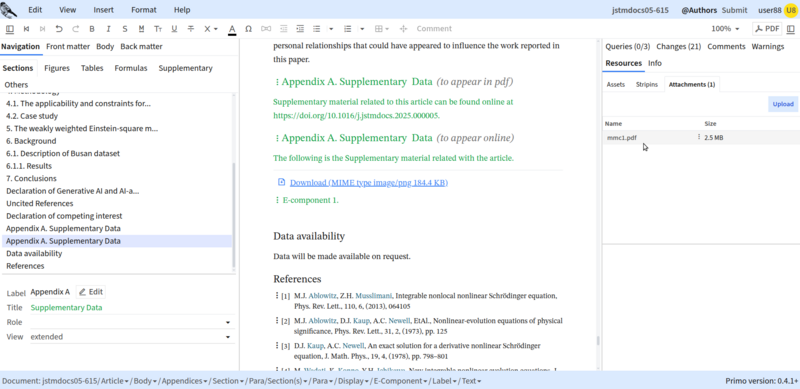
Task: Jump to next item arrow icon
Action: pyautogui.click(x=43, y=29)
